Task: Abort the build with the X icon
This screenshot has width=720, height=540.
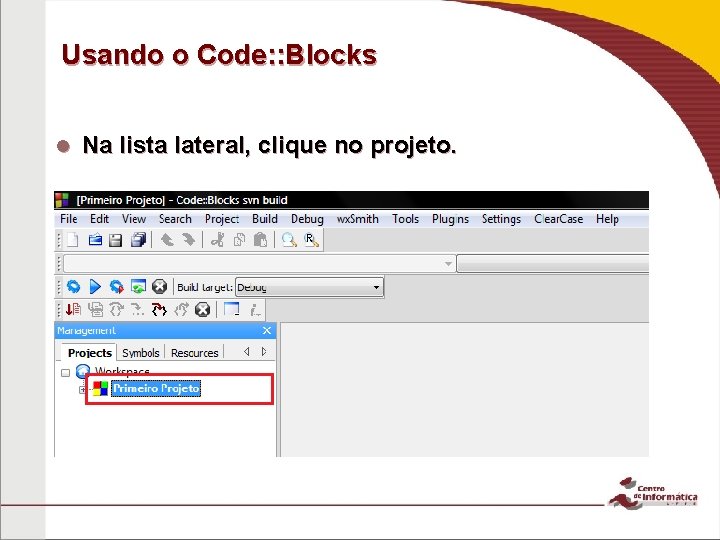Action: coord(159,287)
